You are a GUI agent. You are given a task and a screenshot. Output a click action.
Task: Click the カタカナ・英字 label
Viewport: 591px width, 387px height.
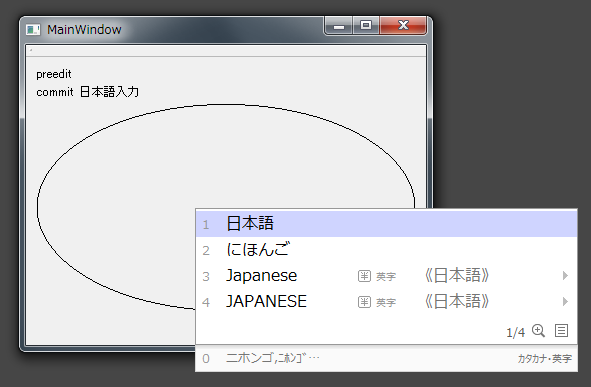click(545, 358)
